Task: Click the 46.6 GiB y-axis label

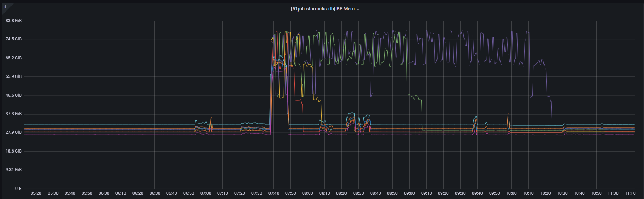Action: point(14,95)
